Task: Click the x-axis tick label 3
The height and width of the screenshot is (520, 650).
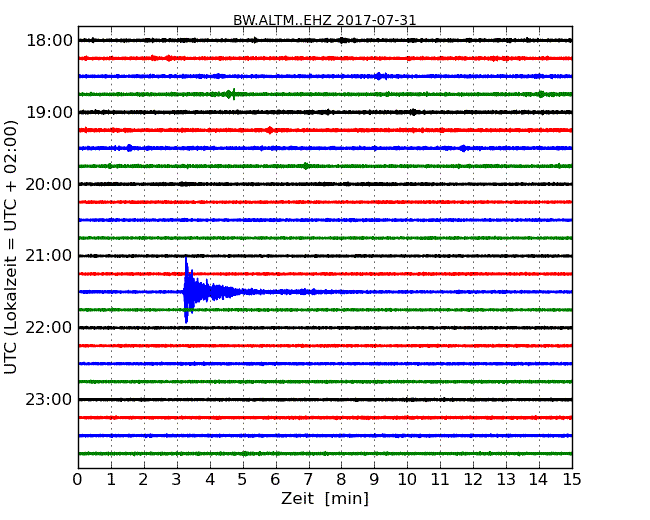Action: point(177,480)
